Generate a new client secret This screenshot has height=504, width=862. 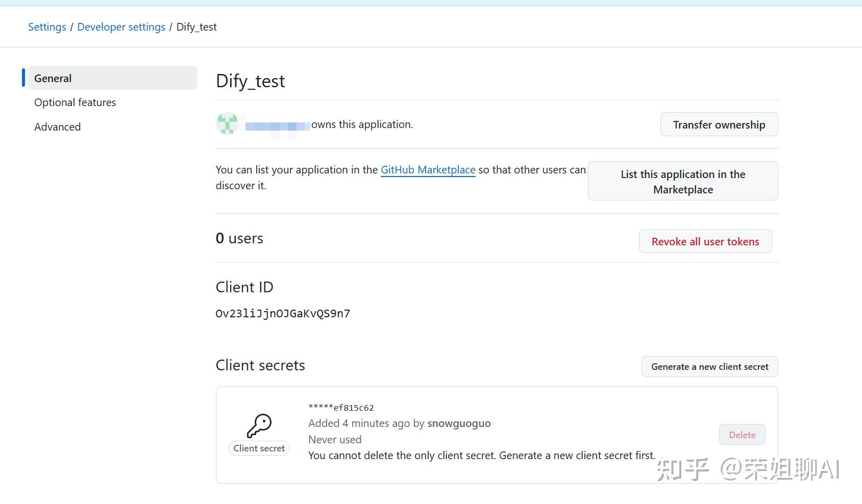(x=709, y=366)
